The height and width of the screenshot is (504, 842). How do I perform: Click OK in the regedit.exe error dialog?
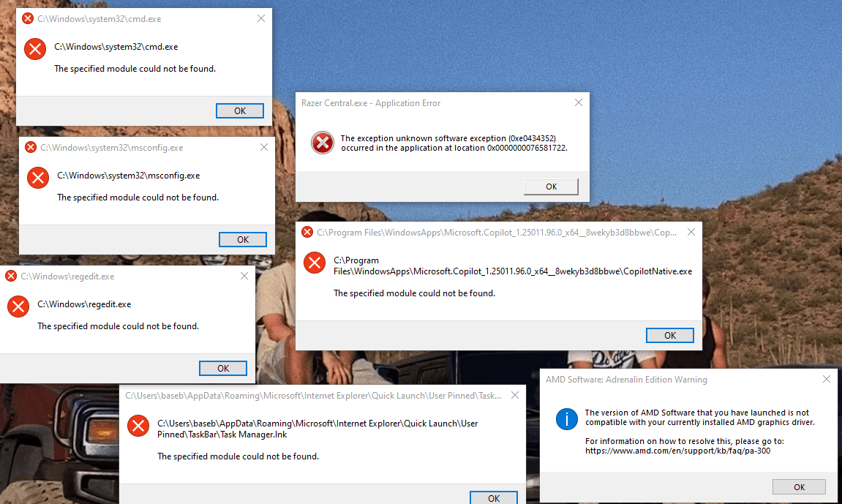tap(223, 368)
